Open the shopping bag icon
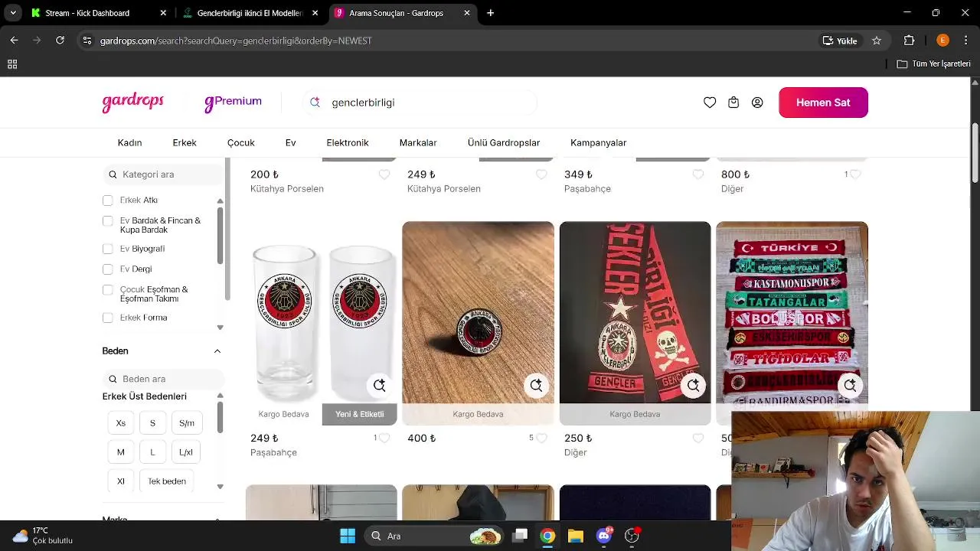This screenshot has width=980, height=551. (x=733, y=103)
